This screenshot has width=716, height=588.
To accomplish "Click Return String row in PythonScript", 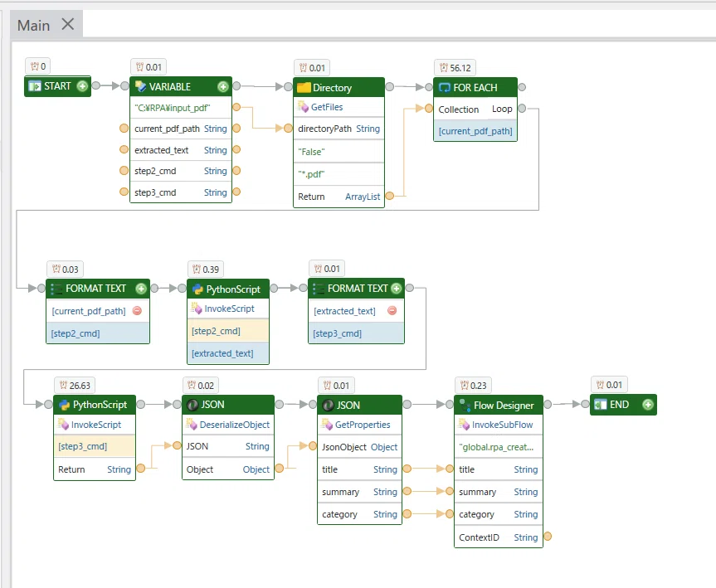I will (95, 469).
